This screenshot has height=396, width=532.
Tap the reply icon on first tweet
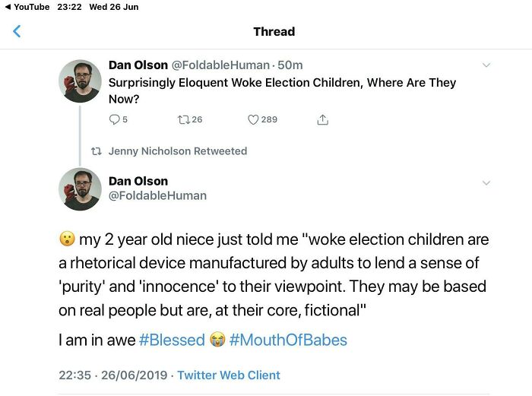[115, 119]
